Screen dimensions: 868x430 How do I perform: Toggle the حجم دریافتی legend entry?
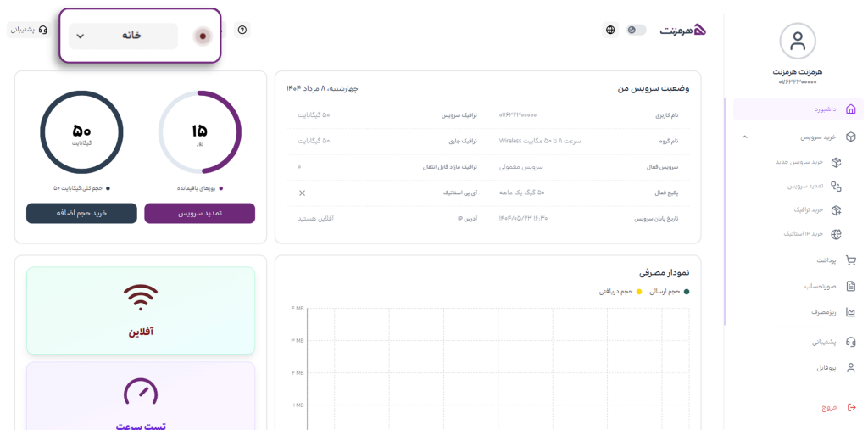620,292
